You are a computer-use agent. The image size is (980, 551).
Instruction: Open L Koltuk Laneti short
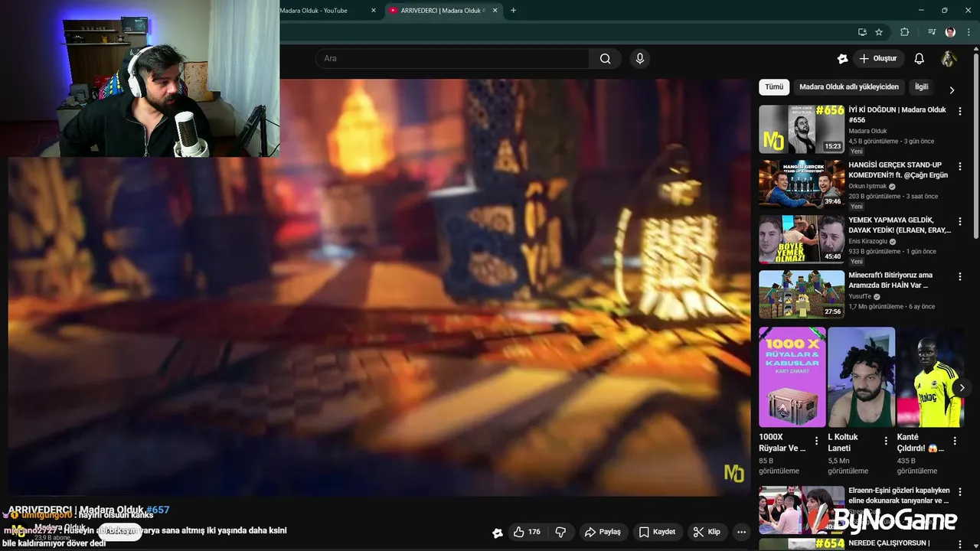861,377
